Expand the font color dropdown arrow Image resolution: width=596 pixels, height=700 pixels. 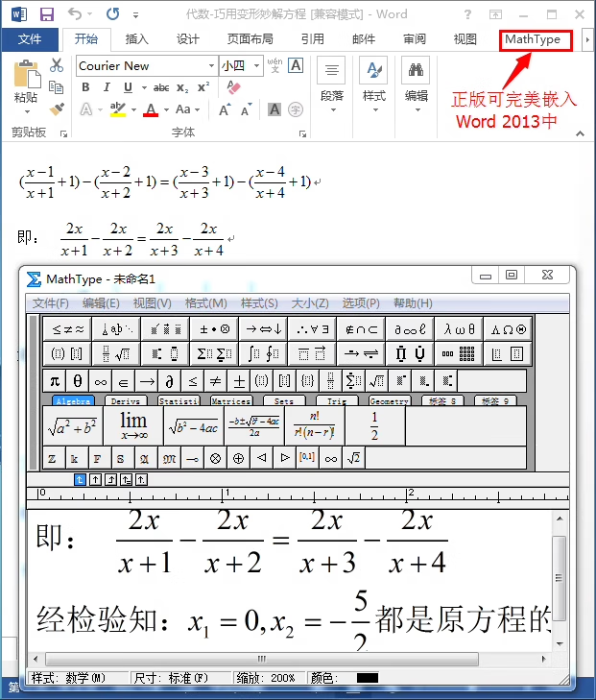(166, 109)
